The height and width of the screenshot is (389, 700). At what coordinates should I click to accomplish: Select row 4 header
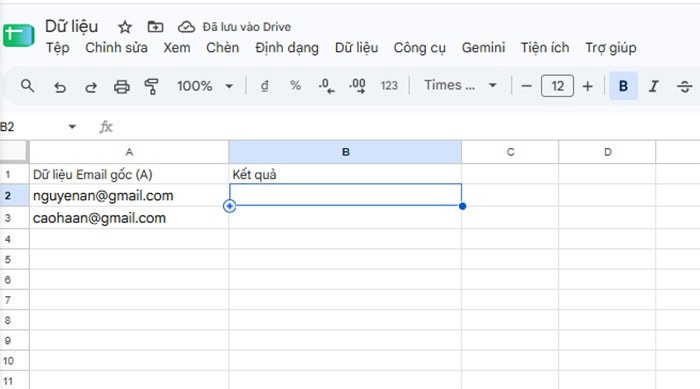pos(14,239)
